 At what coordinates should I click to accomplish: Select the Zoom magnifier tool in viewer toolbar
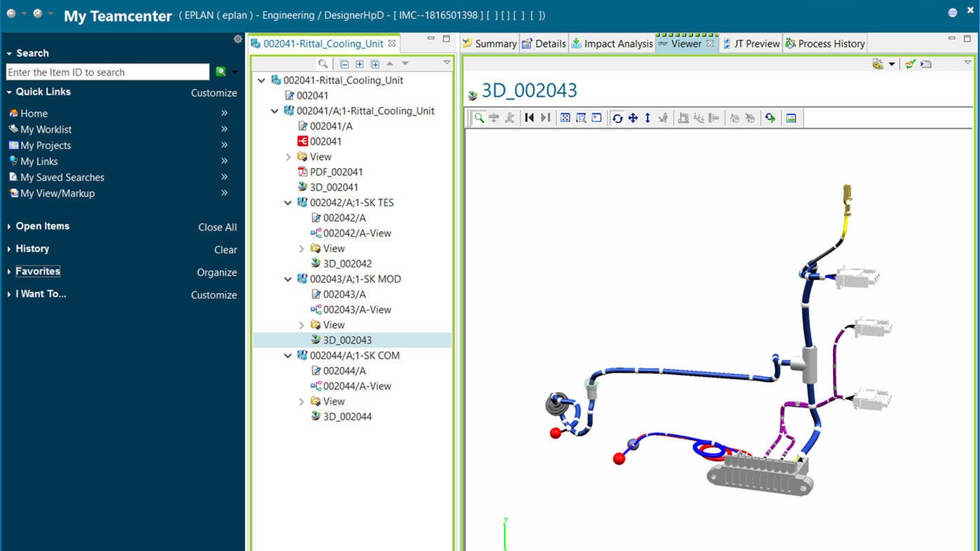tap(479, 118)
